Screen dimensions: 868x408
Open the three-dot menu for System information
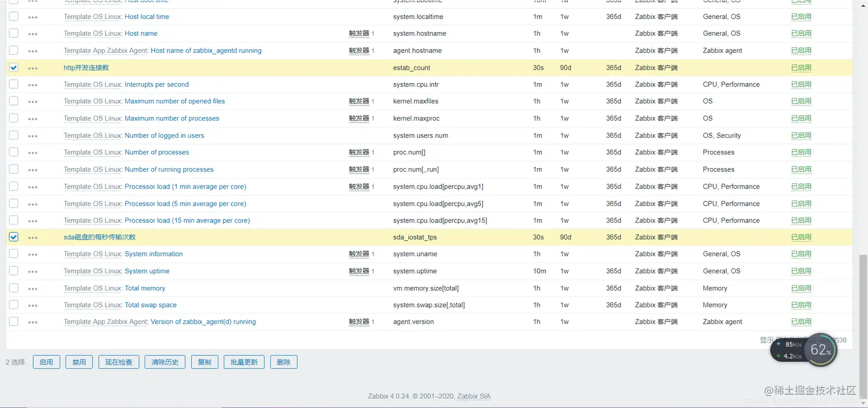click(x=33, y=254)
